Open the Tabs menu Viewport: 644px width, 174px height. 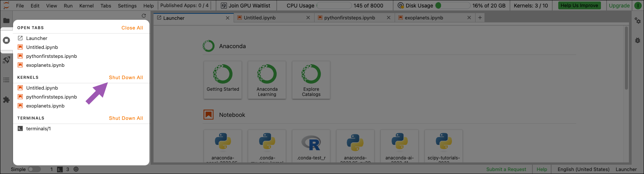pyautogui.click(x=106, y=6)
